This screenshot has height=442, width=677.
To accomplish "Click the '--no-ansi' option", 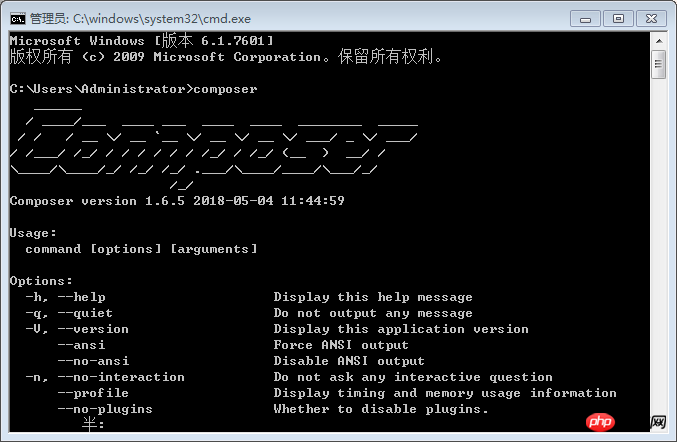I will point(93,361).
